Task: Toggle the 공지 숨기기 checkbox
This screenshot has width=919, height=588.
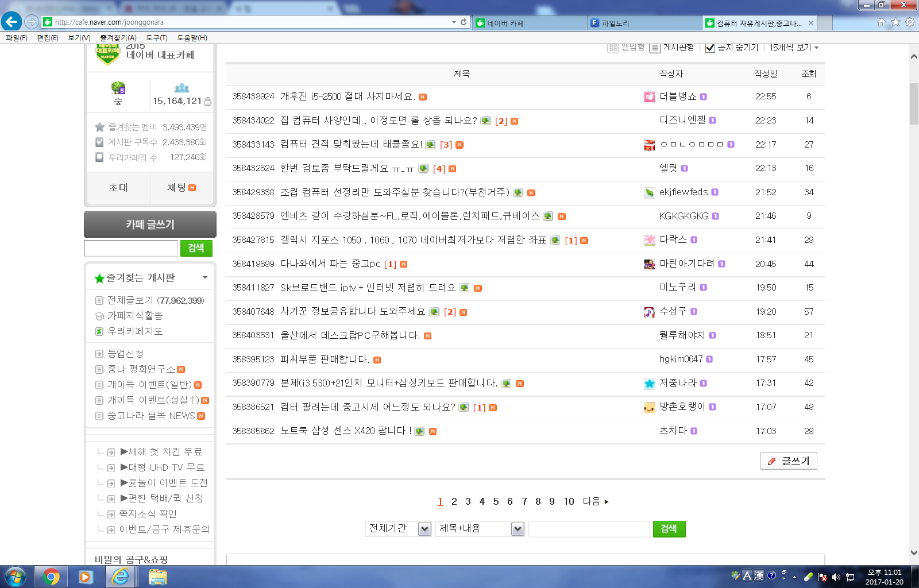Action: pos(710,48)
